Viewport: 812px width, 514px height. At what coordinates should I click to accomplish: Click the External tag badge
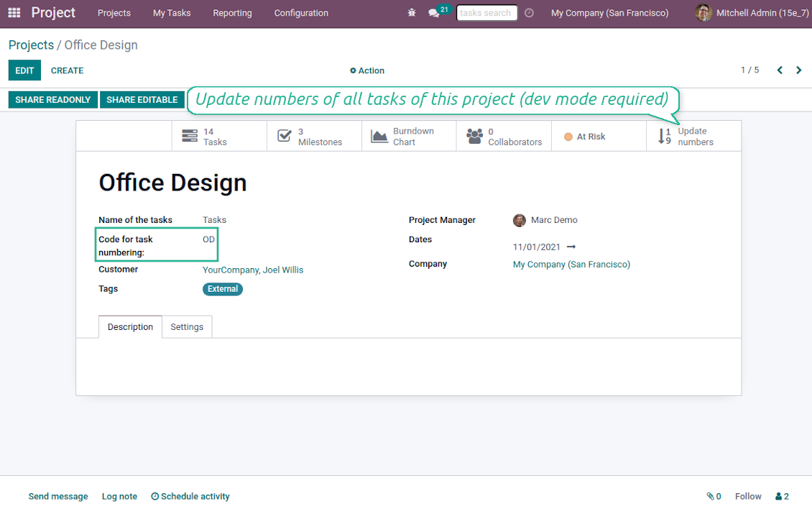pos(223,289)
